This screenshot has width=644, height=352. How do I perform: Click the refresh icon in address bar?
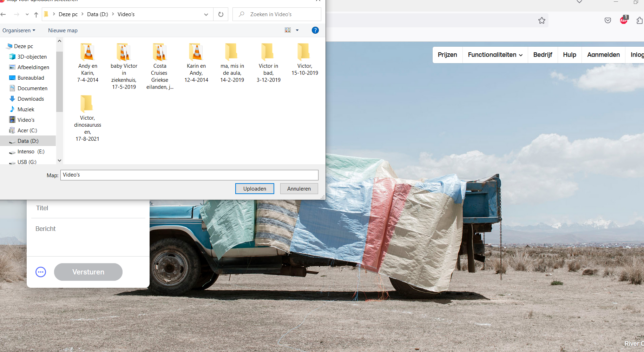tap(221, 14)
